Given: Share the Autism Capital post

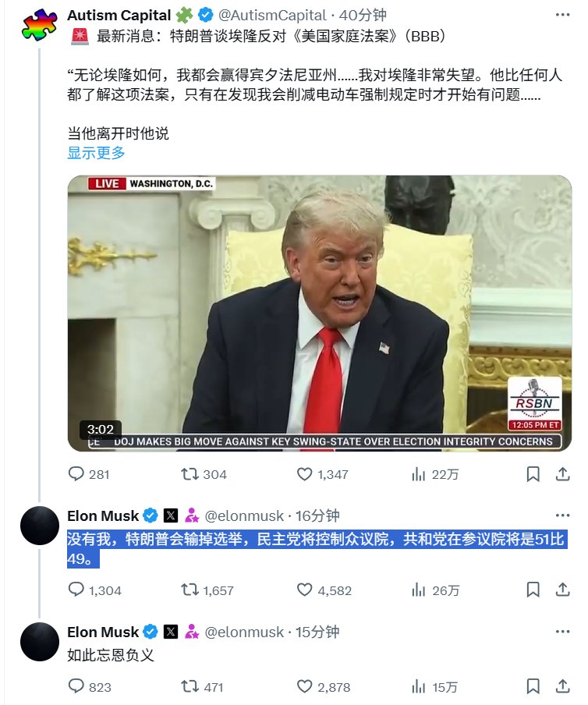Looking at the screenshot, I should 562,474.
